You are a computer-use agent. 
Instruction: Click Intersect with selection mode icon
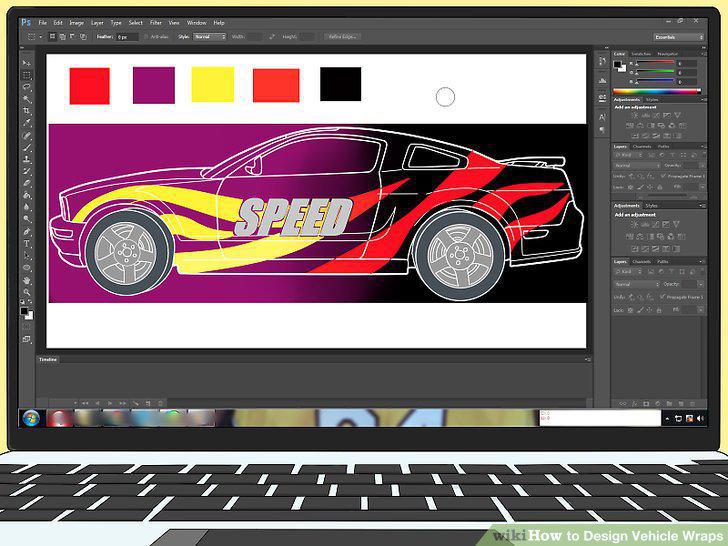point(83,36)
